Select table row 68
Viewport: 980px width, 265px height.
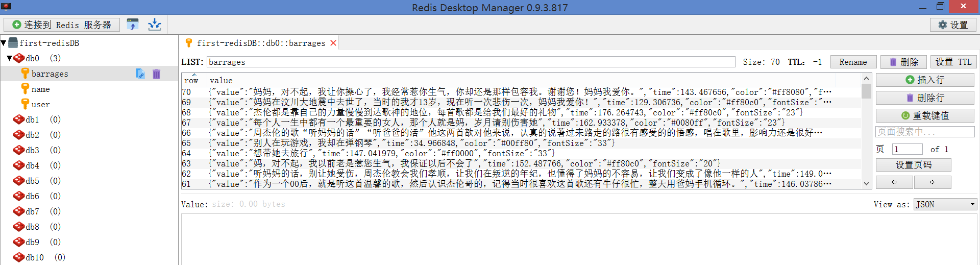click(x=521, y=112)
